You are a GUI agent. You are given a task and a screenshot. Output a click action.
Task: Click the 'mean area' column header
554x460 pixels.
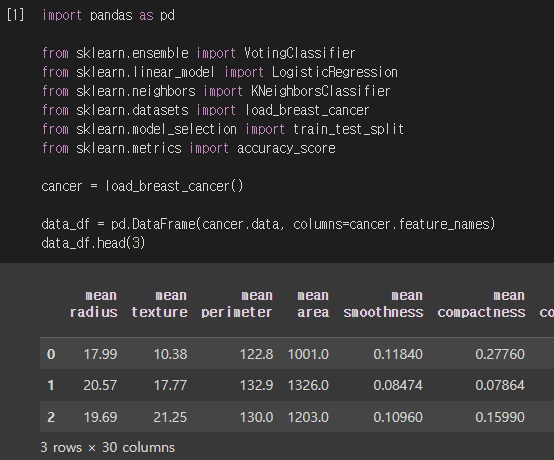click(x=313, y=304)
